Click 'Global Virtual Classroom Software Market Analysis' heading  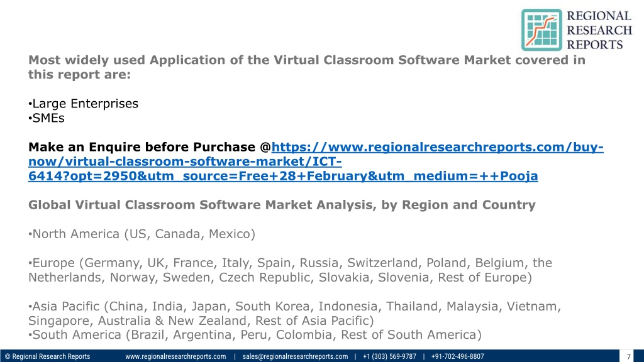[282, 205]
